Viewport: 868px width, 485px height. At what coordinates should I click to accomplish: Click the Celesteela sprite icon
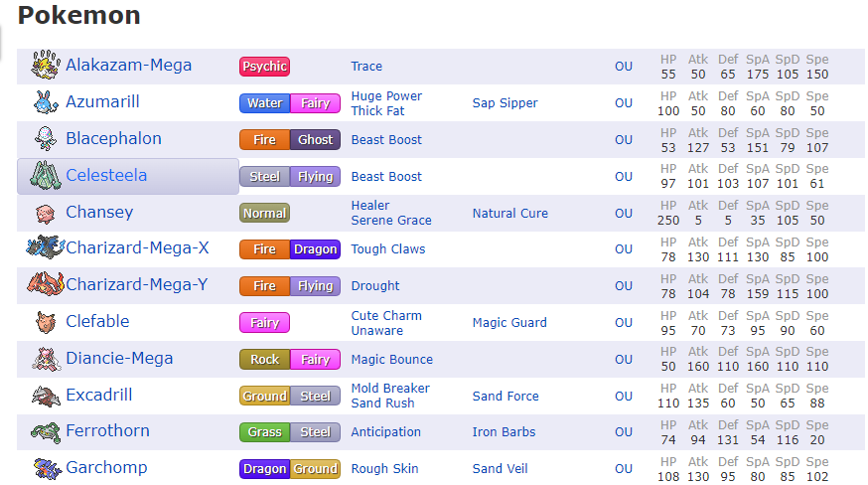[x=45, y=176]
